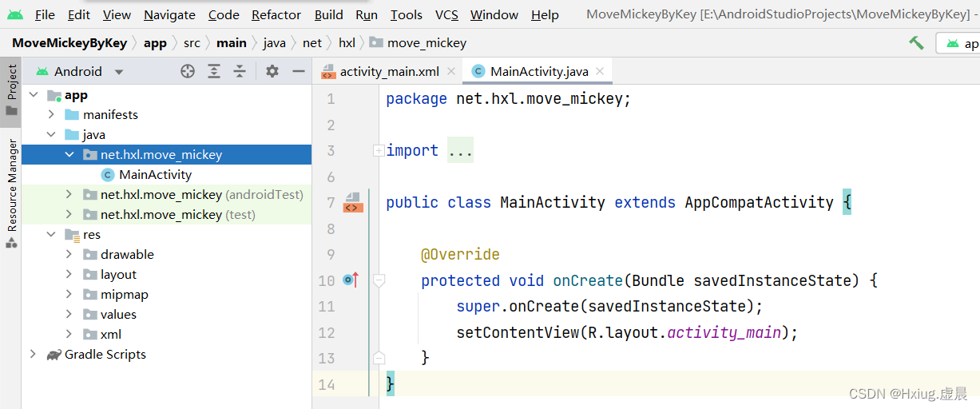Collapse the selected net.hxl.move_mickey package
The image size is (980, 409).
coord(69,155)
